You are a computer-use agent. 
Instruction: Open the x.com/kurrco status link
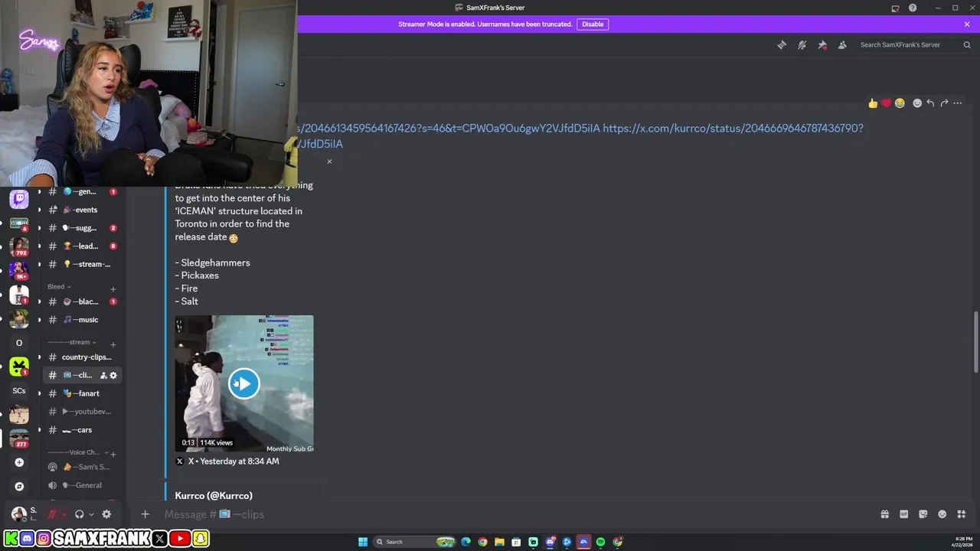tap(733, 129)
